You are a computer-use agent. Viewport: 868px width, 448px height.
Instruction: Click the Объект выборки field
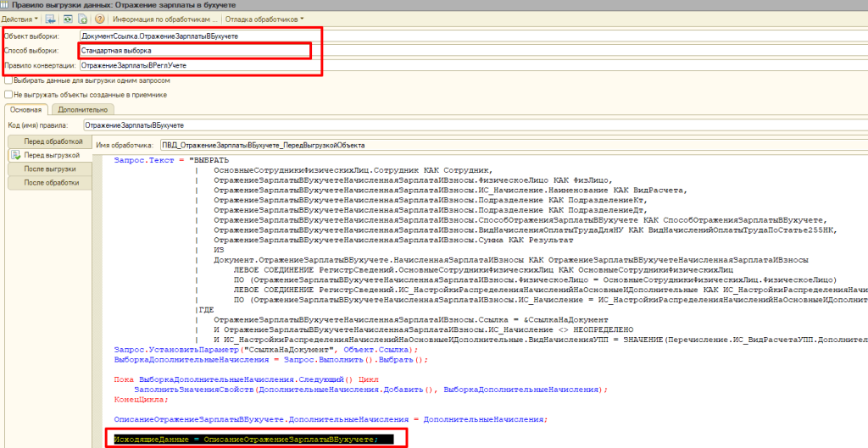[x=199, y=36]
